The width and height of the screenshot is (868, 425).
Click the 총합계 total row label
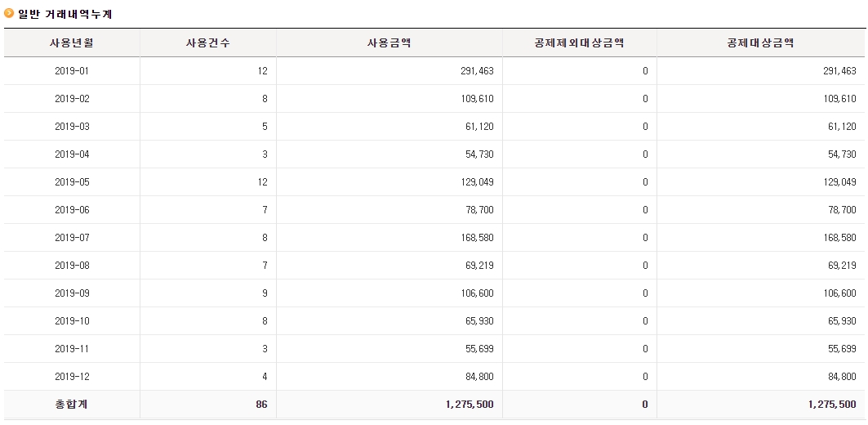(72, 405)
